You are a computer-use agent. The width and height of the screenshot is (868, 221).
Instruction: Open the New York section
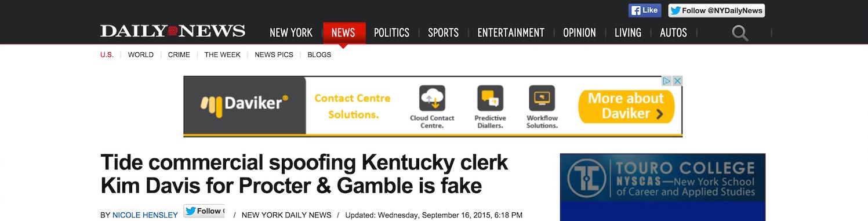(291, 33)
